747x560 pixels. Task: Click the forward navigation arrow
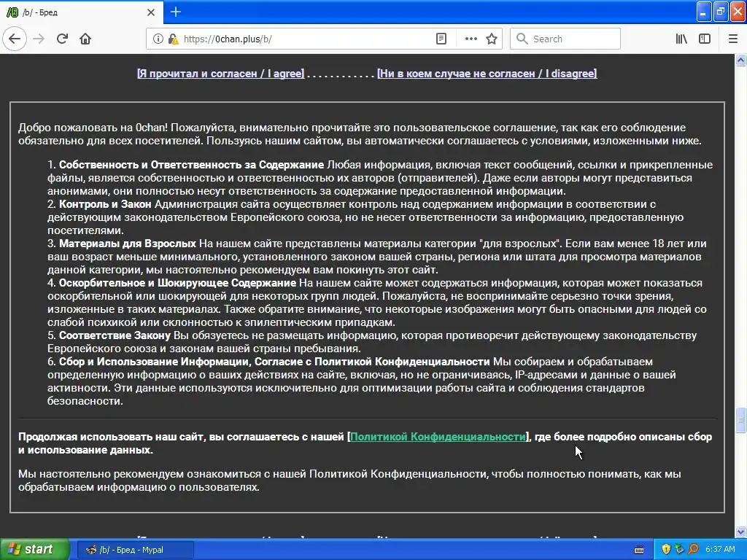click(x=39, y=39)
